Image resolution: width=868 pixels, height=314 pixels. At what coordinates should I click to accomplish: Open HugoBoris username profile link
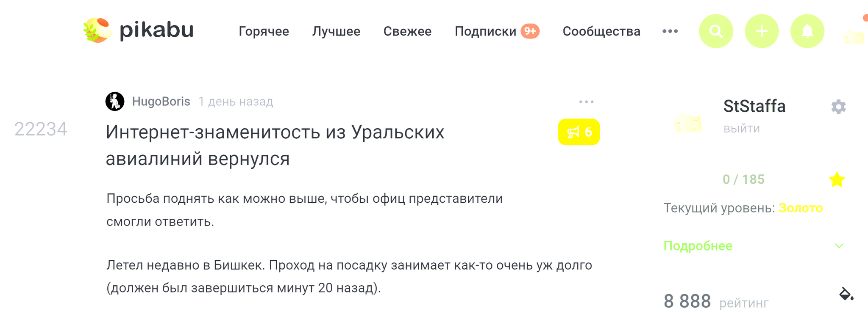coord(161,102)
